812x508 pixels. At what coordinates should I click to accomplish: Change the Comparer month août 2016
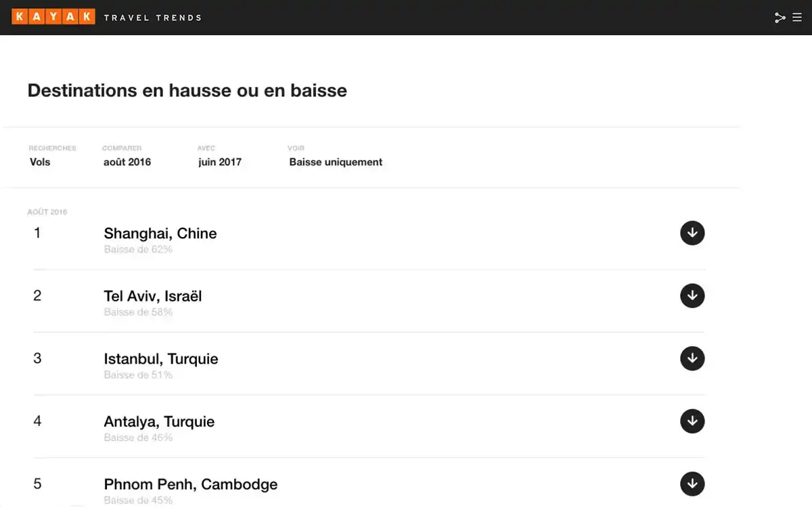pyautogui.click(x=127, y=162)
